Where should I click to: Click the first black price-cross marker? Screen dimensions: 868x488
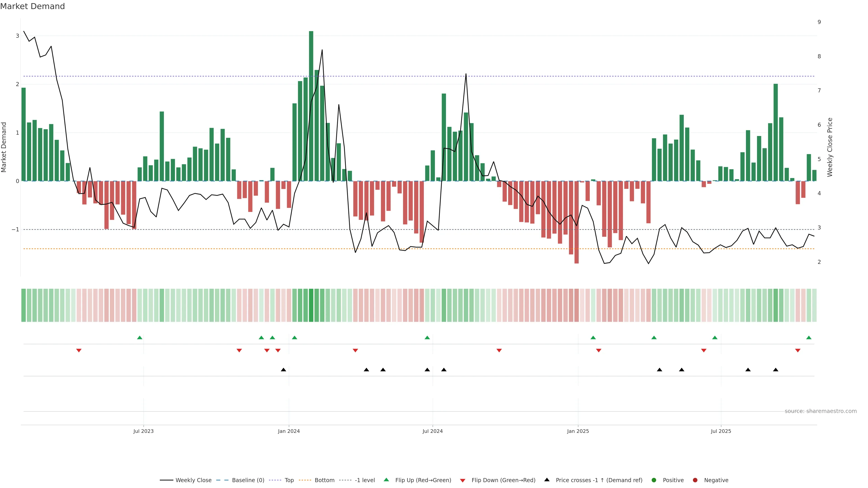283,370
